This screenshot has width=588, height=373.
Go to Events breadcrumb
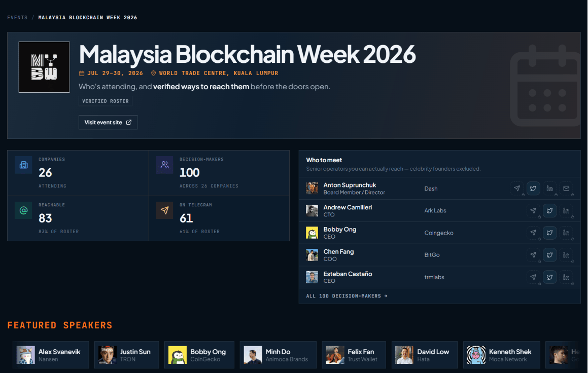click(17, 18)
